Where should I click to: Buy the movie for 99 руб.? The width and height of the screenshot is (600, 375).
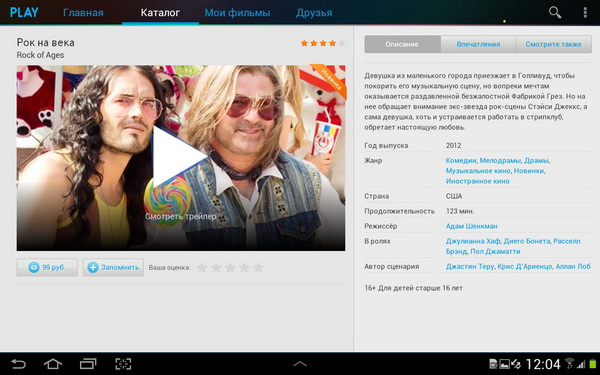pos(47,267)
